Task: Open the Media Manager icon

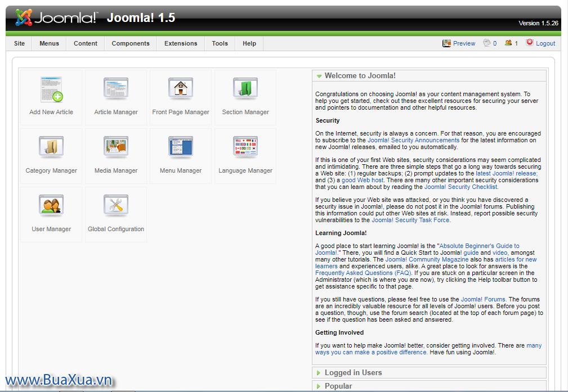Action: tap(116, 147)
